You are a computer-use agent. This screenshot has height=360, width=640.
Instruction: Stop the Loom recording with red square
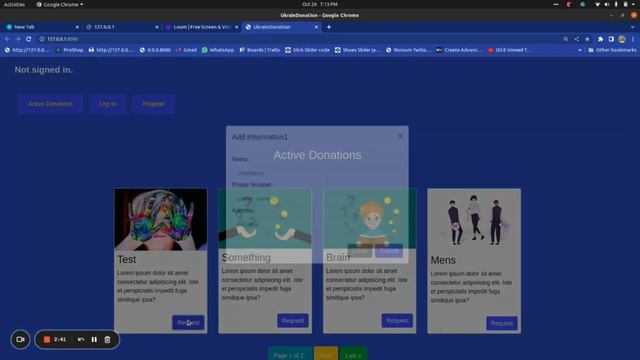point(47,340)
